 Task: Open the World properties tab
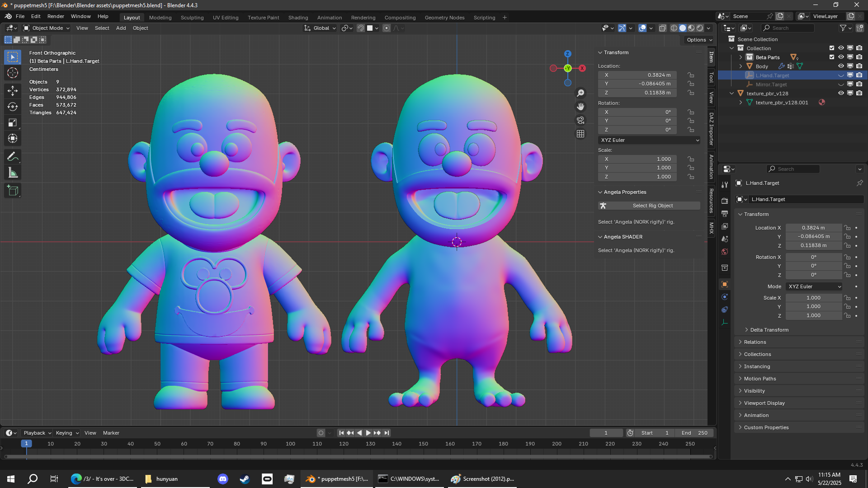[x=725, y=251]
